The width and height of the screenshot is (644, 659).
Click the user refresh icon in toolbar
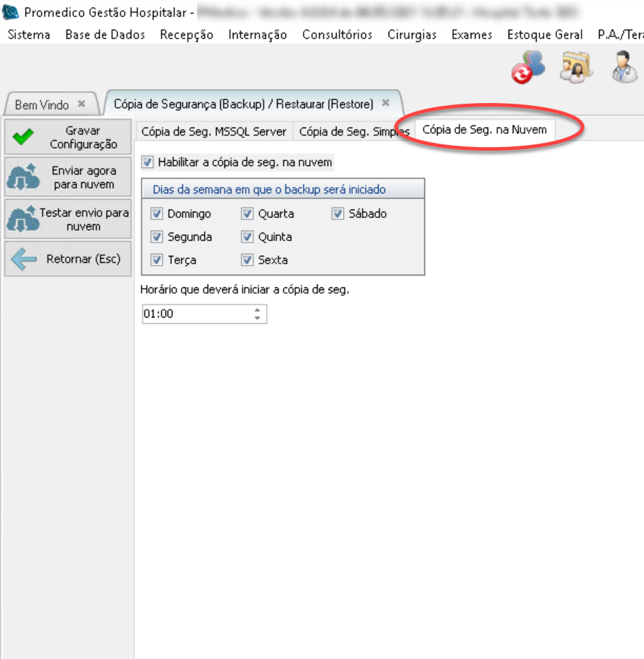coord(528,68)
